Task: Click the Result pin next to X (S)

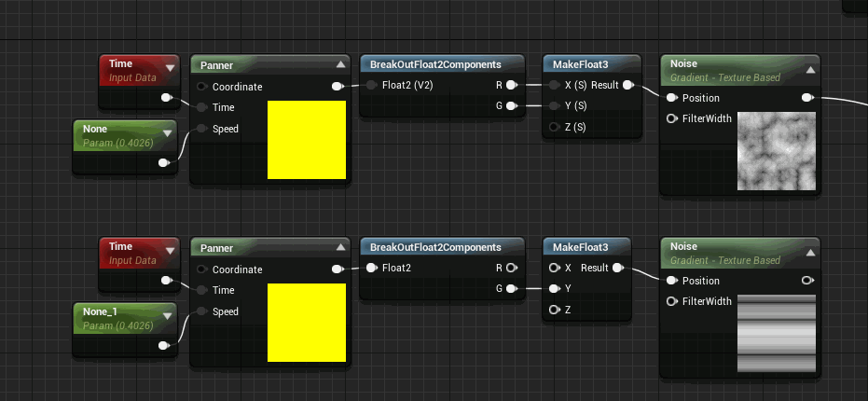Action: coord(628,85)
